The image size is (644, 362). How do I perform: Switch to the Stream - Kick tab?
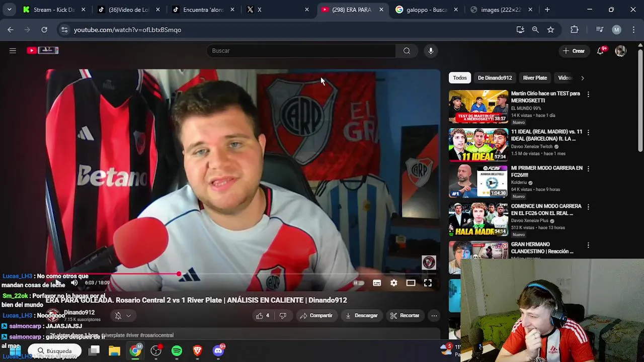click(54, 10)
